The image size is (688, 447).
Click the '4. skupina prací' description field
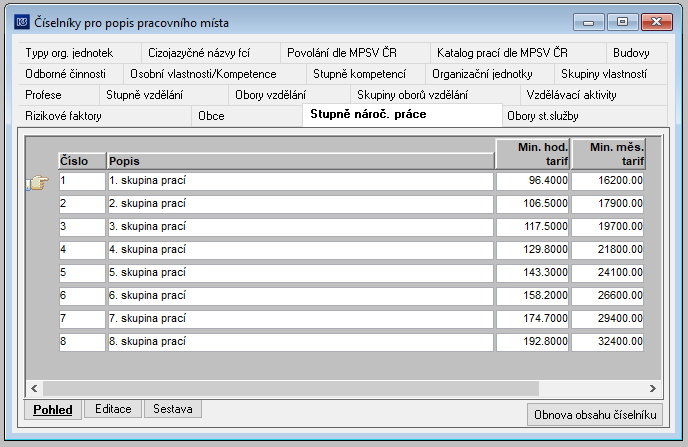coord(301,250)
